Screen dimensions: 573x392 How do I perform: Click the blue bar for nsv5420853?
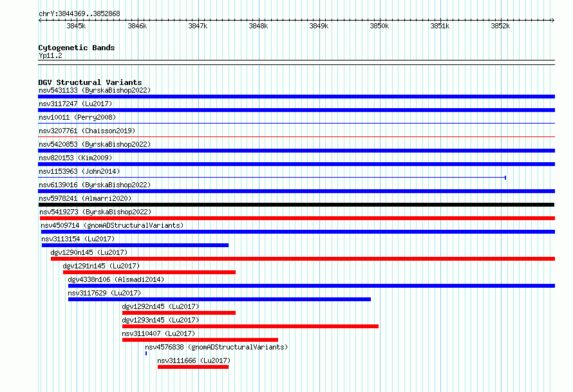(x=296, y=151)
